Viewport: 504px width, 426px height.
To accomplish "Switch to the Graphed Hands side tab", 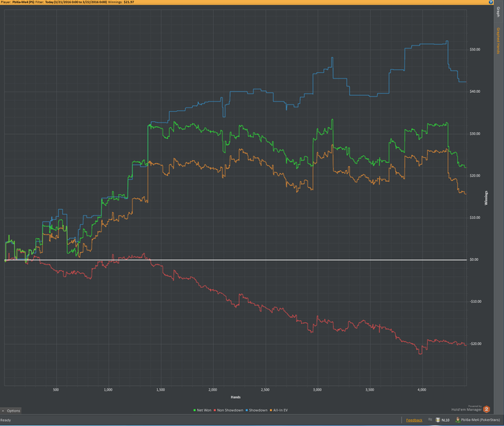I will (x=498, y=40).
